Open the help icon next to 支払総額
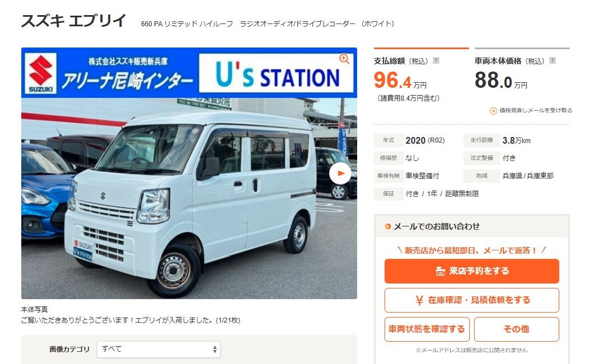Image resolution: width=599 pixels, height=364 pixels. [436, 60]
